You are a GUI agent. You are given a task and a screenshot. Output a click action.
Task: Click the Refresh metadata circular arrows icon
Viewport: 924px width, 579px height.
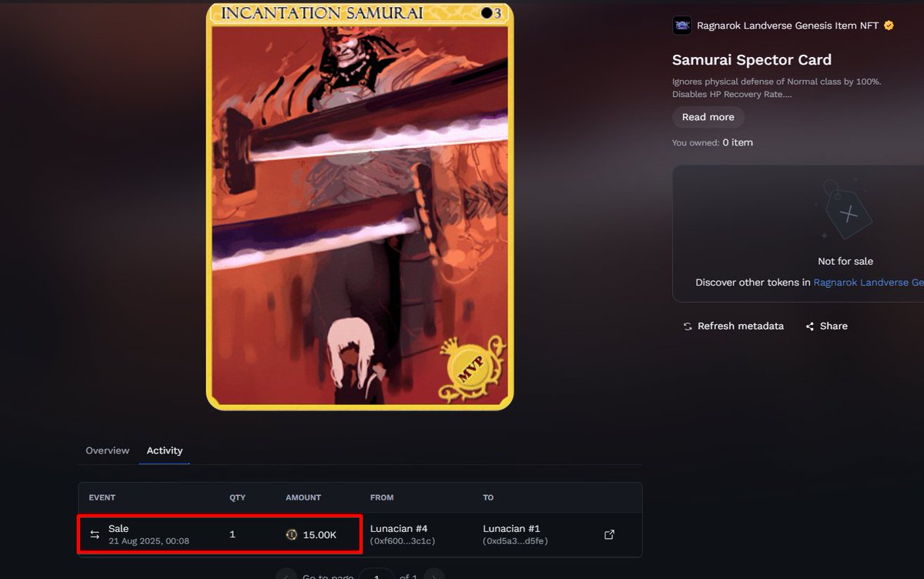point(688,326)
